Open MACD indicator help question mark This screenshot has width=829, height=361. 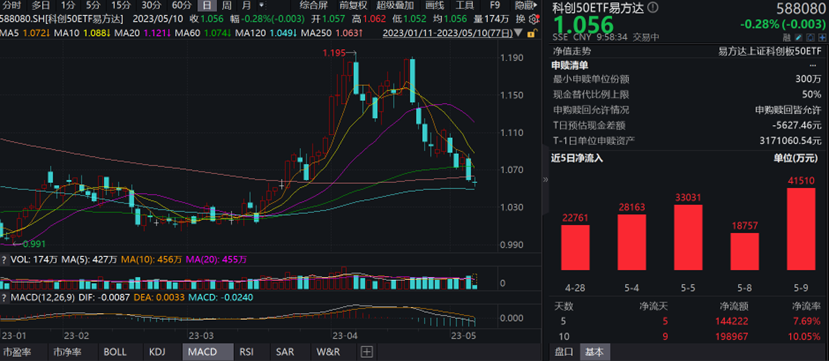point(4,298)
